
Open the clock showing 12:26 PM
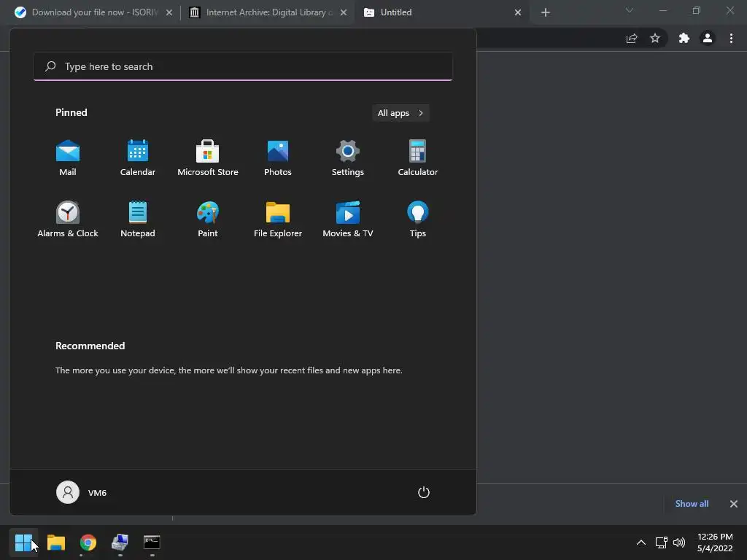tap(715, 542)
